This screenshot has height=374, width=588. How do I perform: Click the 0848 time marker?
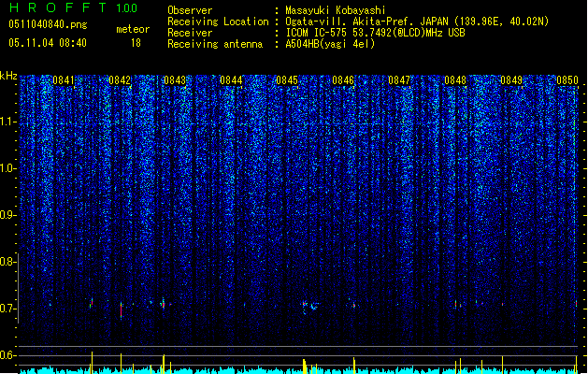tap(455, 80)
